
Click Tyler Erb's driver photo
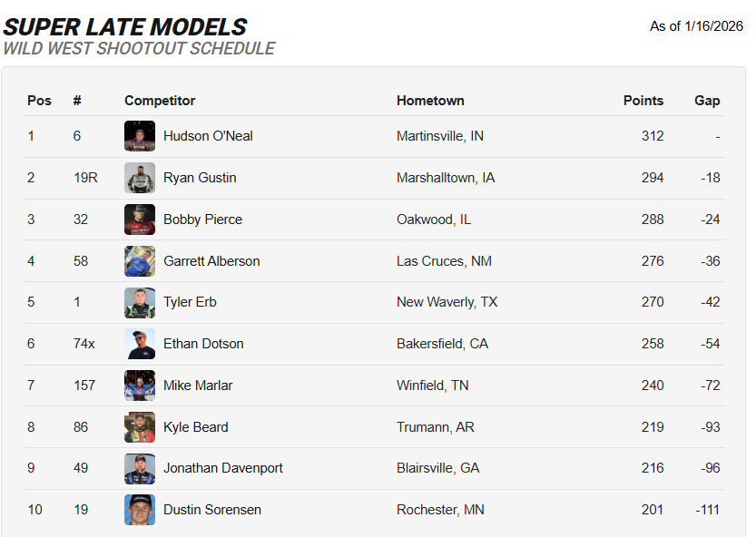(140, 302)
